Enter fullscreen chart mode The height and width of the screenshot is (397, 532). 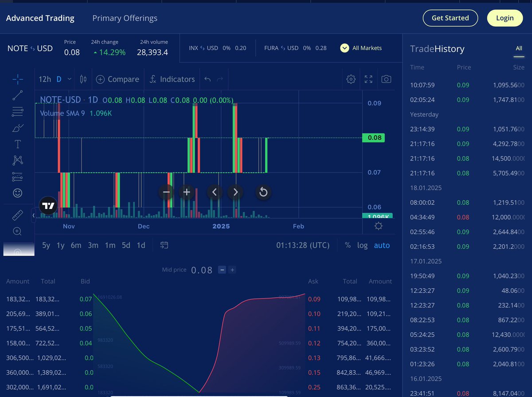[x=368, y=79]
